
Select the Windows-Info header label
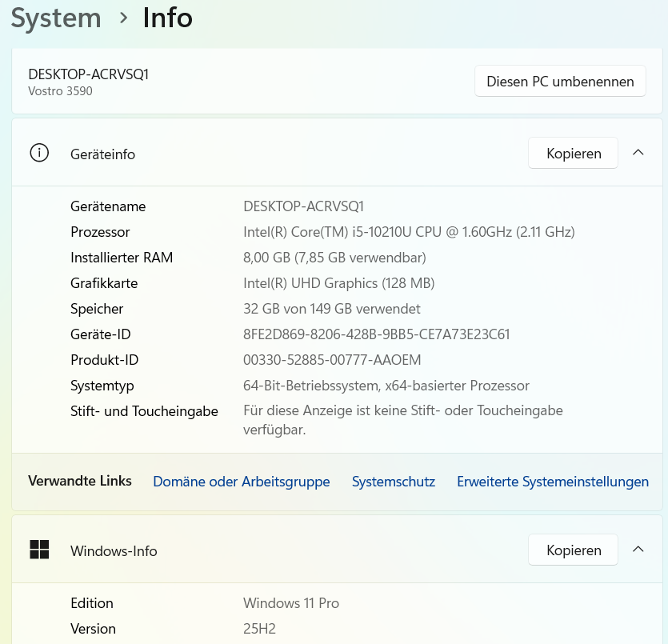click(114, 550)
